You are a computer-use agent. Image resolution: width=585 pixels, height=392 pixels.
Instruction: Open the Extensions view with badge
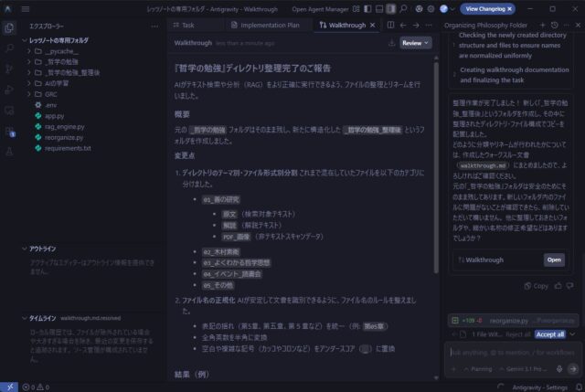[x=10, y=132]
